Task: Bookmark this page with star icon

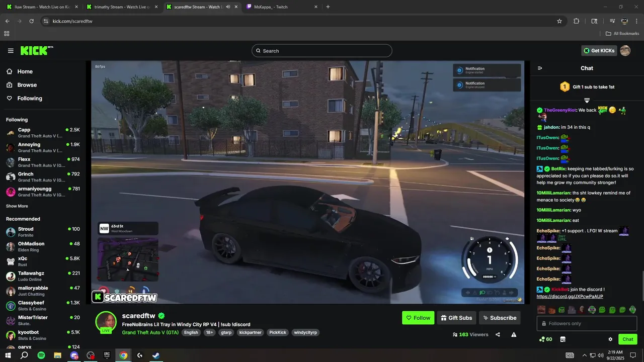Action: (559, 21)
